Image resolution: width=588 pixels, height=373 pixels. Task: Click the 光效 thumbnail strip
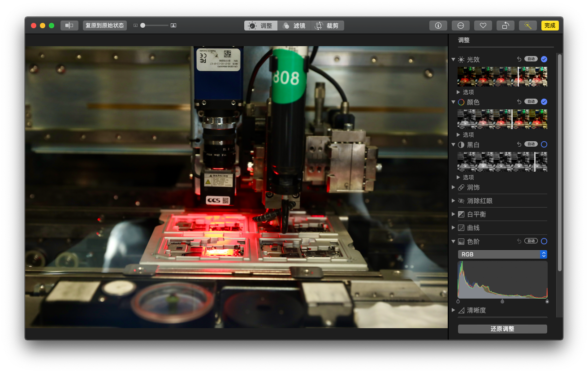(502, 77)
